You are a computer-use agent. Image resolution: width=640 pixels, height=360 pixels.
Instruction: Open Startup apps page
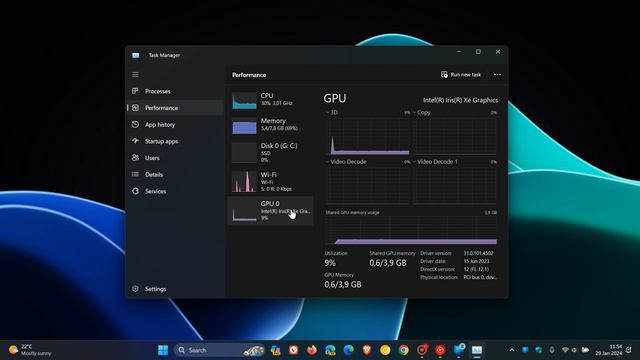[176, 141]
